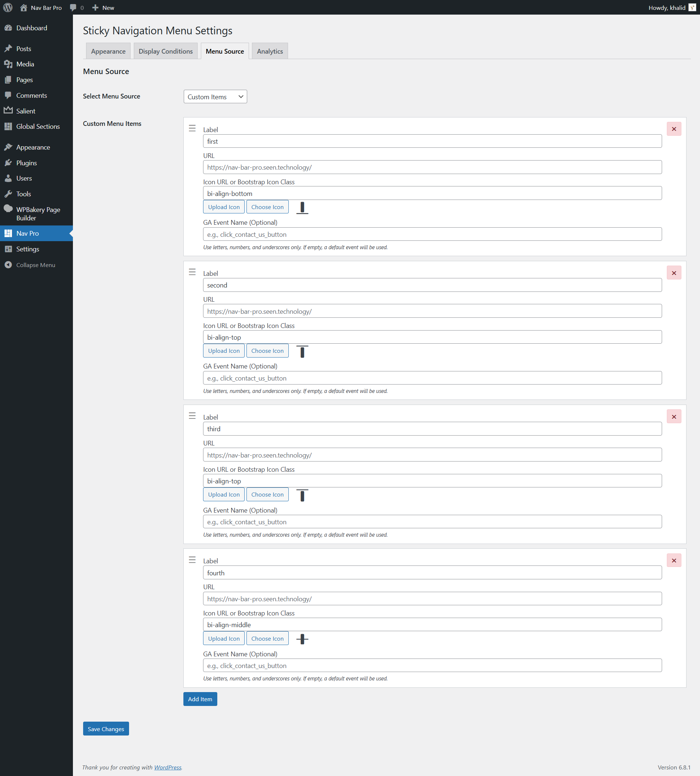Screen dimensions: 700x776
Task: Click Upload Icon for the 'first' item
Action: tap(224, 207)
